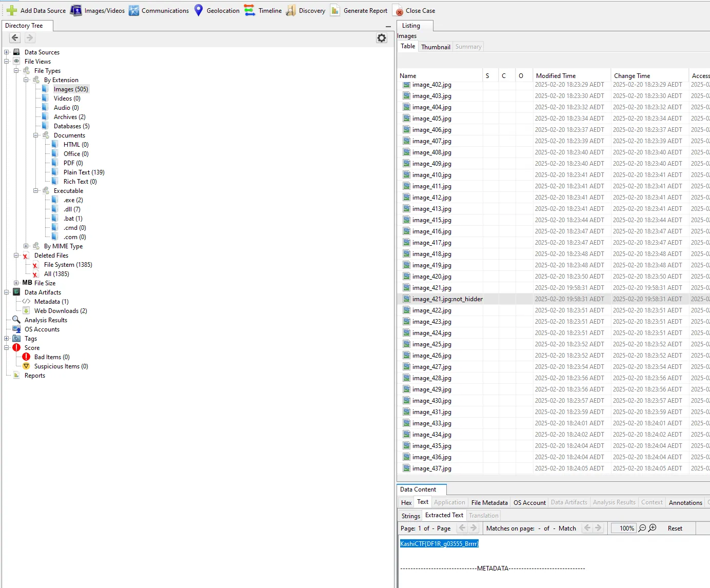Image resolution: width=710 pixels, height=588 pixels.
Task: Click the back arrow in Directory Tree
Action: tap(15, 38)
